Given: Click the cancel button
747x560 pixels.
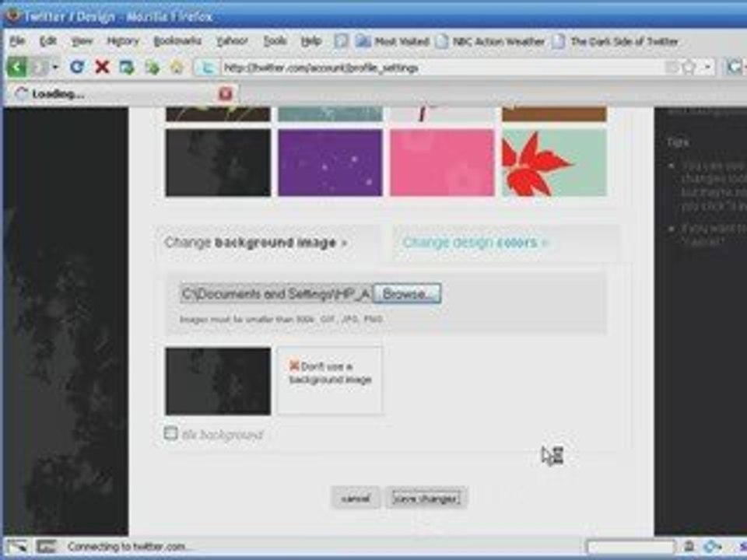Looking at the screenshot, I should [x=356, y=498].
